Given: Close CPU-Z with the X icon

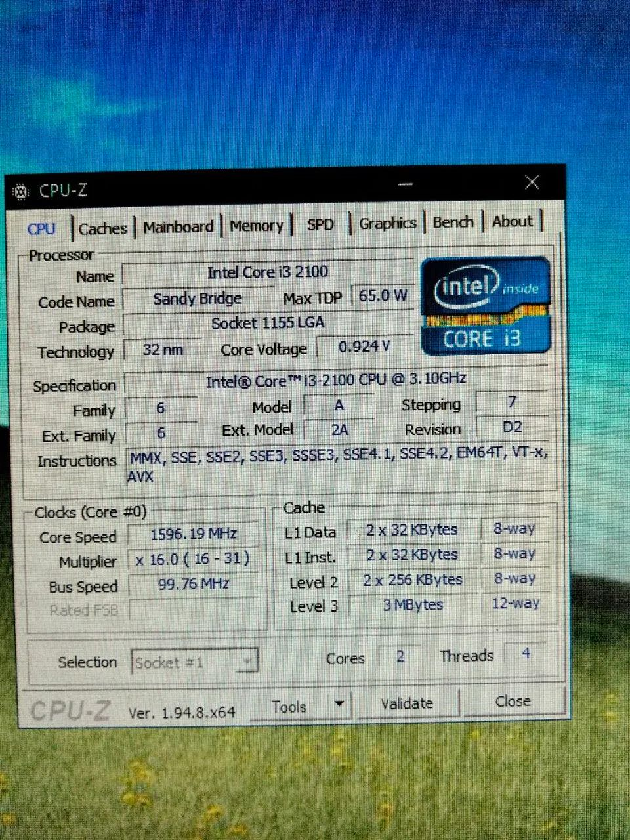Looking at the screenshot, I should [532, 182].
